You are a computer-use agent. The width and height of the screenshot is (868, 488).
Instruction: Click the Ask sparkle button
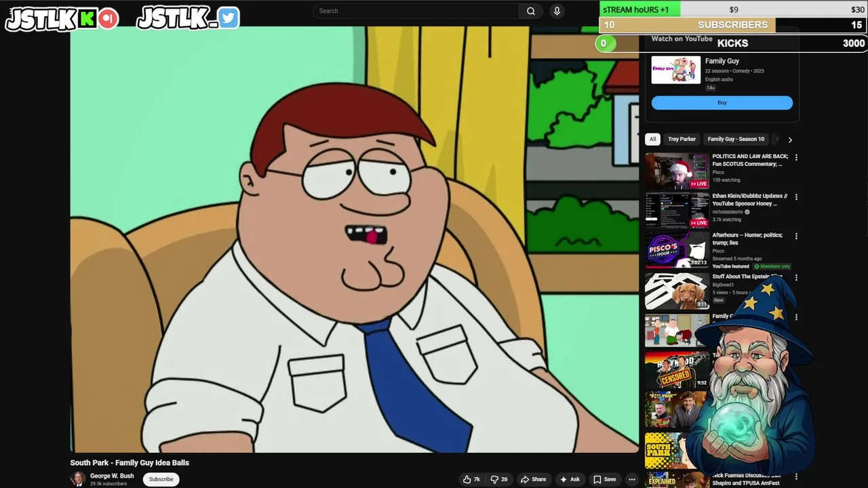[570, 479]
